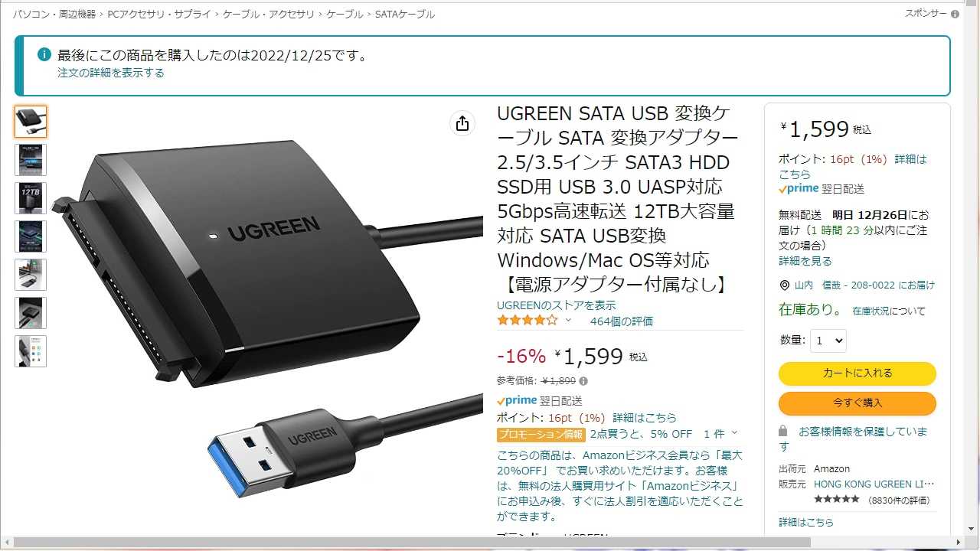The width and height of the screenshot is (980, 551).
Task: Open the 464個の評価 reviews link
Action: coord(622,321)
